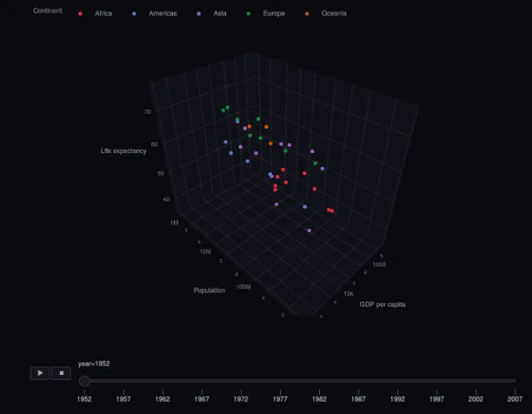Click the year=1952 current value label

pos(94,364)
